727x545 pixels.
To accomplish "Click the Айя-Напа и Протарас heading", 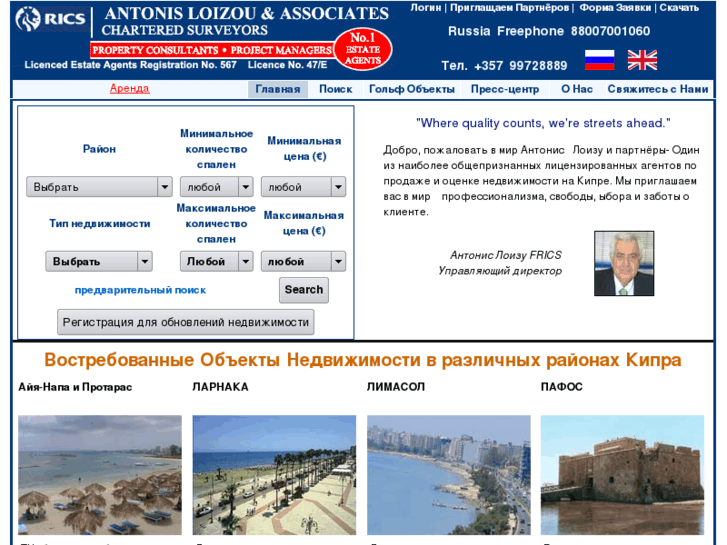I will pos(75,387).
